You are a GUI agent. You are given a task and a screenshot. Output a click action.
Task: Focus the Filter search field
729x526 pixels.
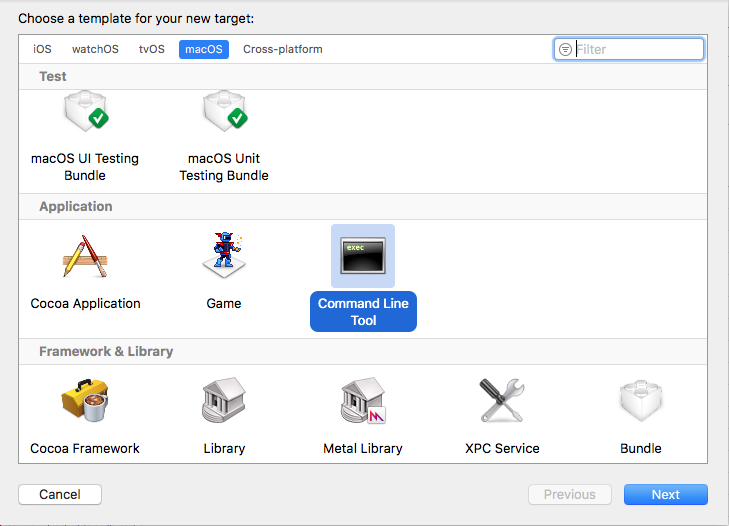coord(638,49)
